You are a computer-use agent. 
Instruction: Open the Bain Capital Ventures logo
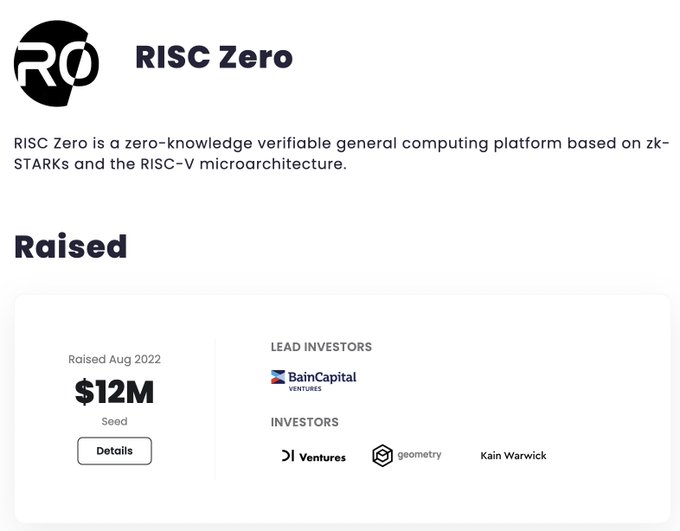coord(314,380)
